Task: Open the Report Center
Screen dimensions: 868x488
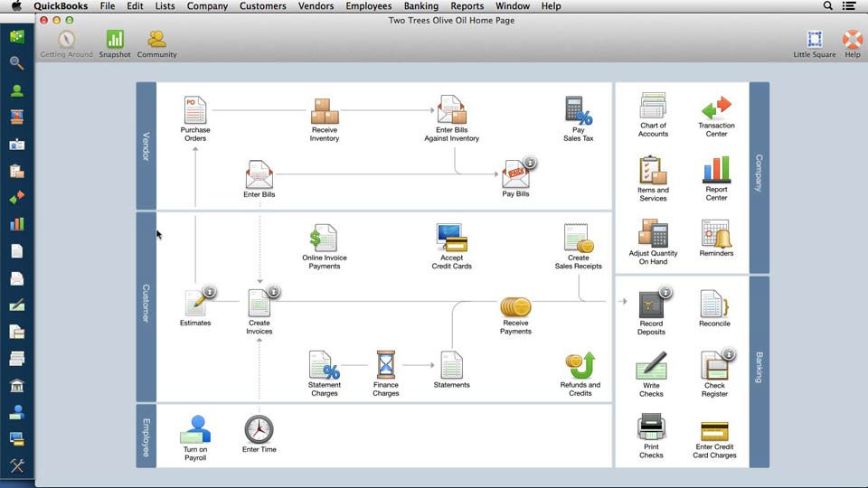Action: (716, 169)
